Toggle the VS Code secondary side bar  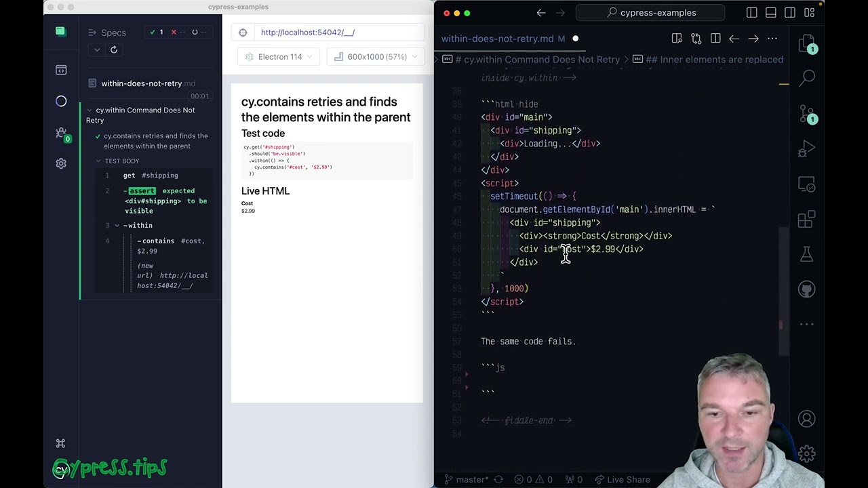(x=790, y=13)
